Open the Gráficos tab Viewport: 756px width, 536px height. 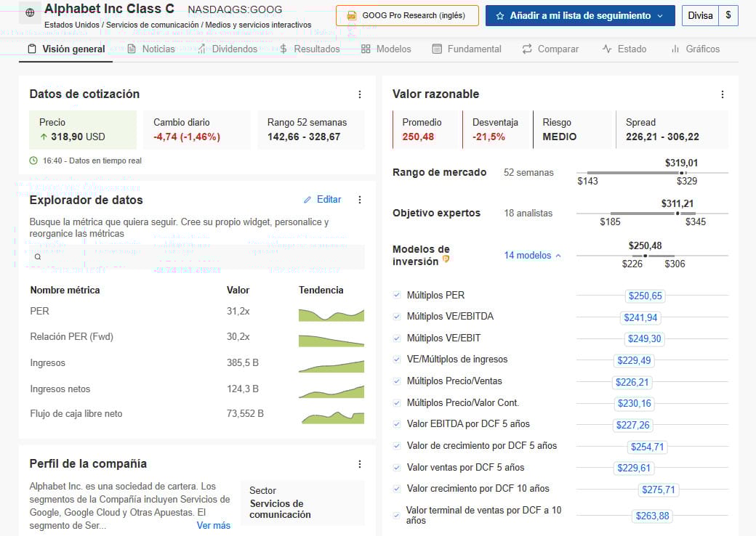click(x=695, y=49)
